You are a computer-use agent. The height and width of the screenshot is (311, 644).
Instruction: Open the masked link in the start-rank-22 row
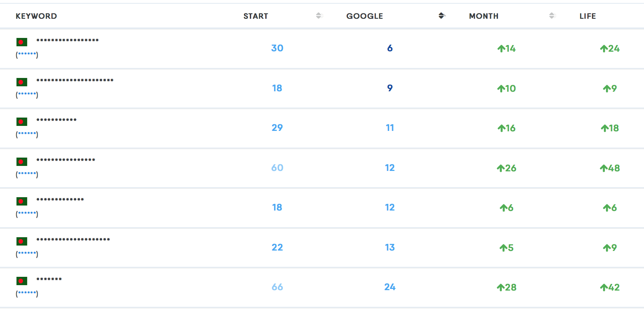click(27, 254)
